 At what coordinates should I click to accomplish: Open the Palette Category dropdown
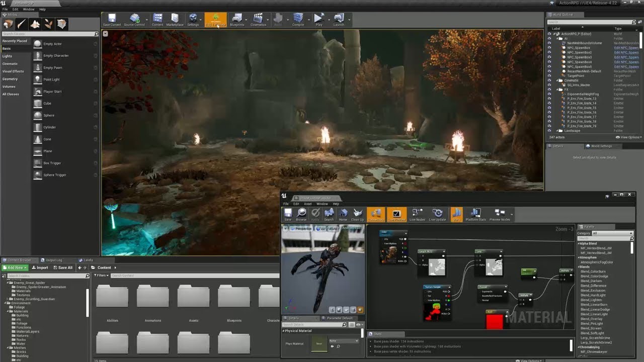[612, 233]
